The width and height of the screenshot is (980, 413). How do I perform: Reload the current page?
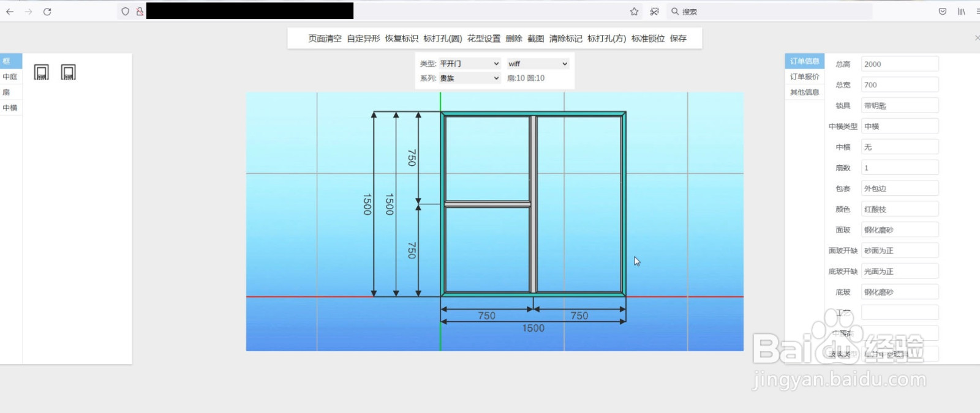tap(47, 12)
